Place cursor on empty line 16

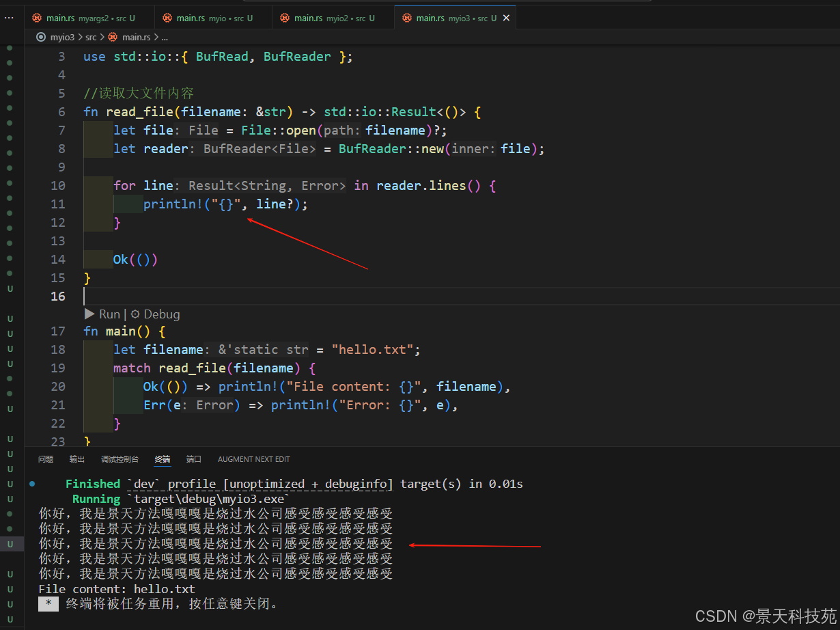click(461, 296)
